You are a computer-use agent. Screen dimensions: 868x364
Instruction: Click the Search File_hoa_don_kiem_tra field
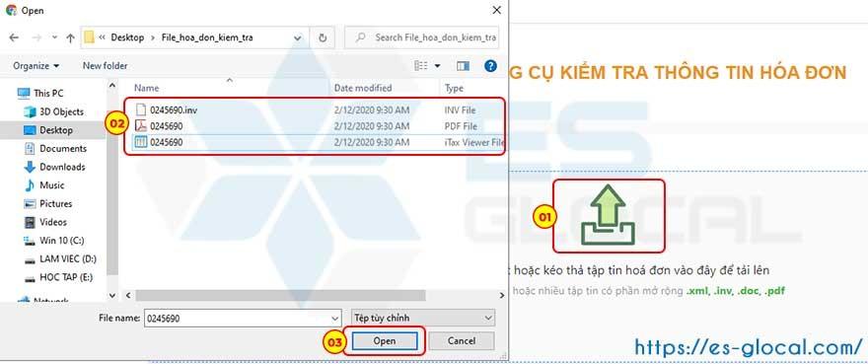422,37
